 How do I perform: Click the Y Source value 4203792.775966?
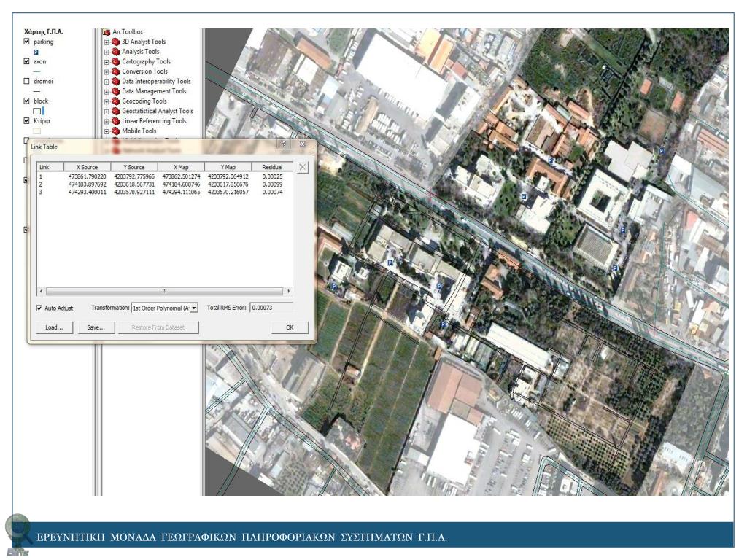pos(134,176)
